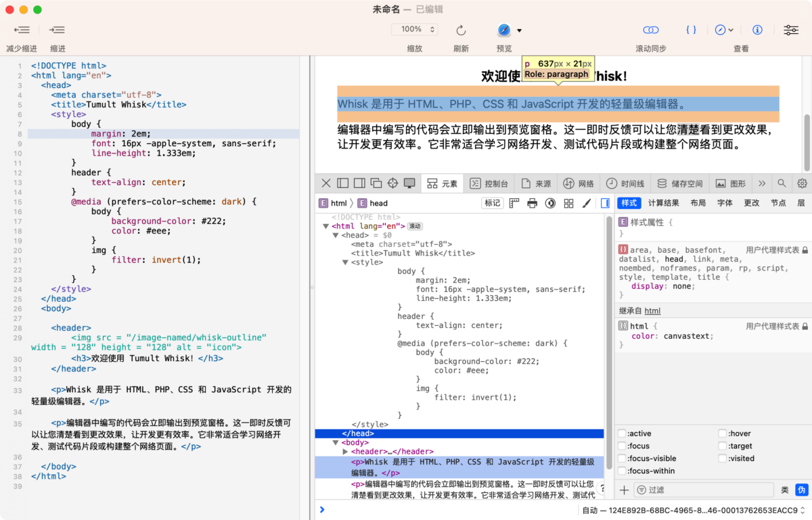Open the 计算结果 (Computed) sidebar tab
The height and width of the screenshot is (520, 812).
coord(664,203)
